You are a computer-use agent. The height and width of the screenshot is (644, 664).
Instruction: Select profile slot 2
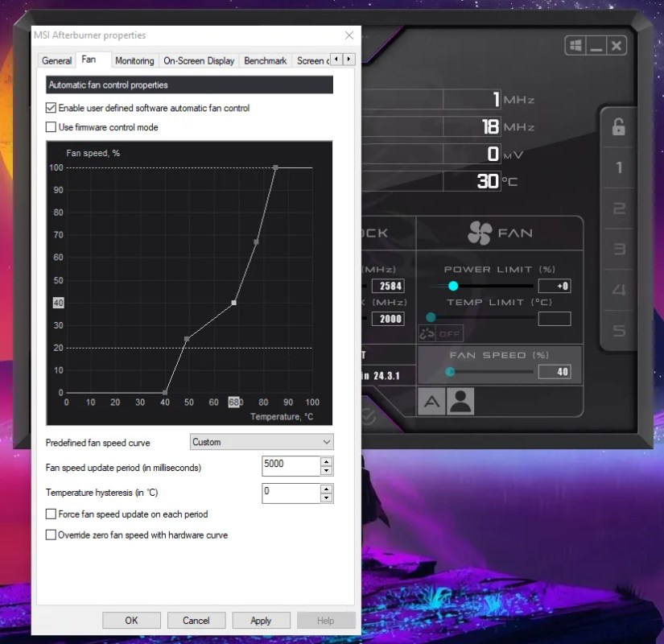point(619,208)
